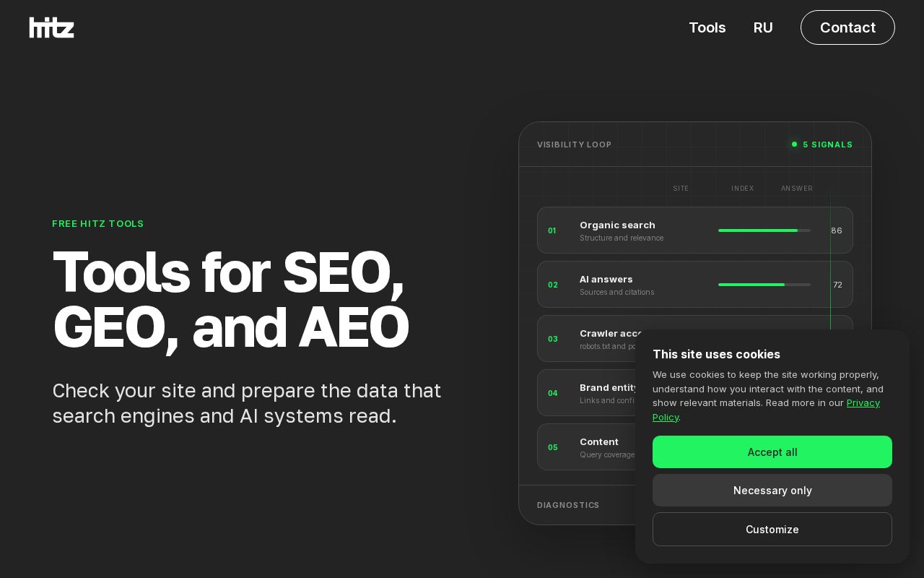
Task: Click the number 05 Content row label
Action: (x=553, y=447)
